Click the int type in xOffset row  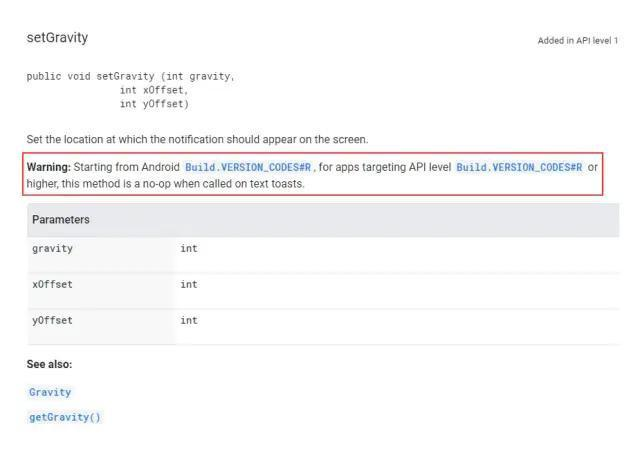tap(189, 285)
